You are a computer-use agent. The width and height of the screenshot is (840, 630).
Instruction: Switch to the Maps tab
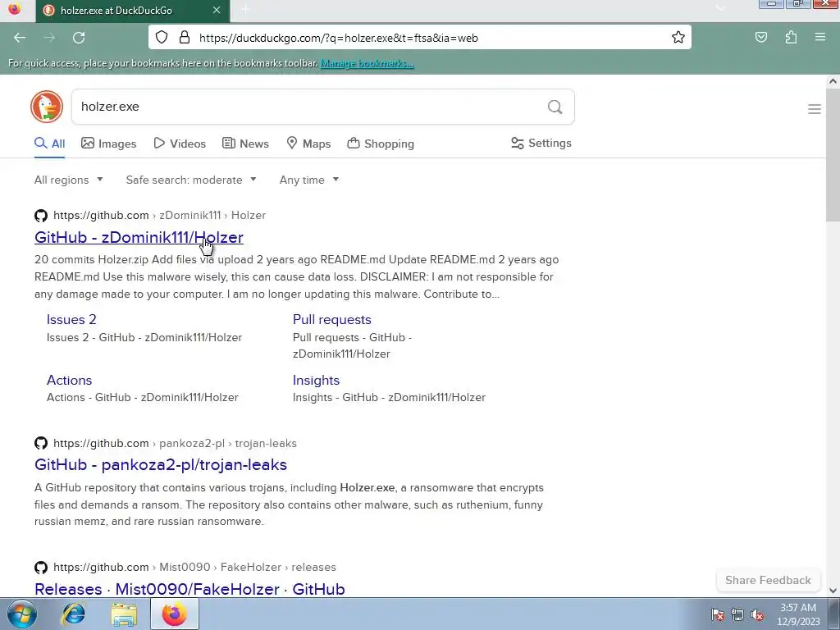308,144
